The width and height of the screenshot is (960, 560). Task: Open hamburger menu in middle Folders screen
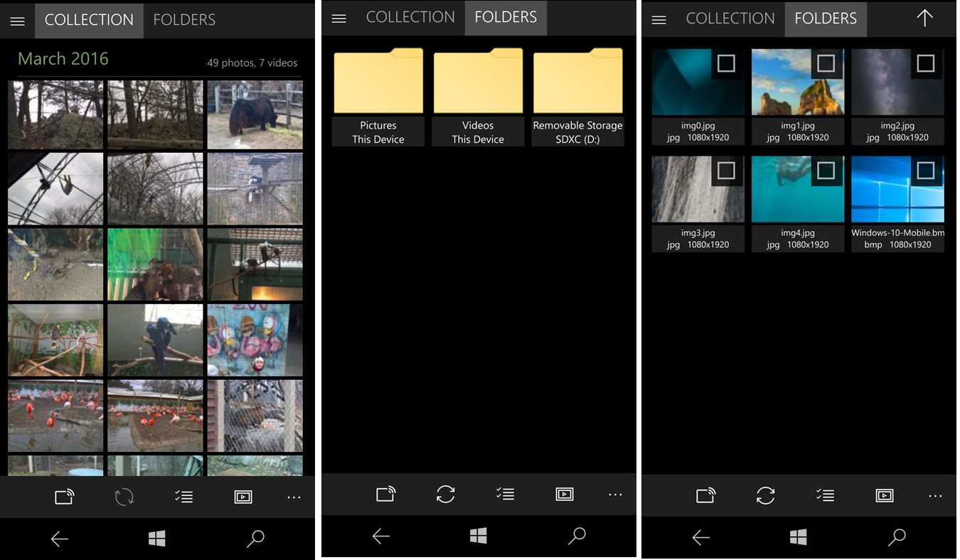[x=339, y=18]
